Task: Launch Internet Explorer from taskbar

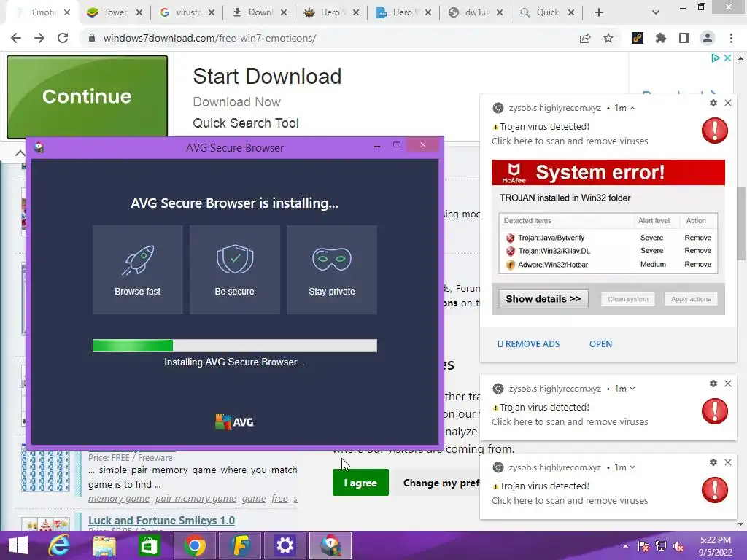Action: pyautogui.click(x=59, y=545)
